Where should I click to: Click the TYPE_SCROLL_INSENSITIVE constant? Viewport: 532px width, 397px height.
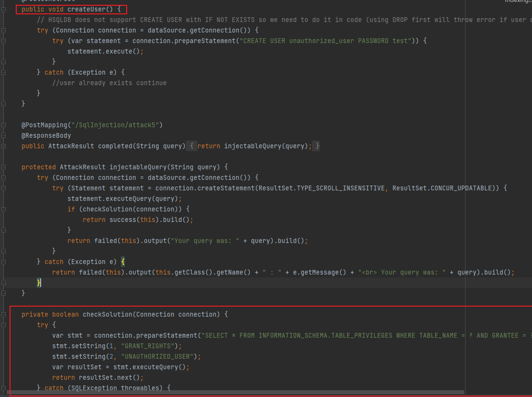coord(340,188)
